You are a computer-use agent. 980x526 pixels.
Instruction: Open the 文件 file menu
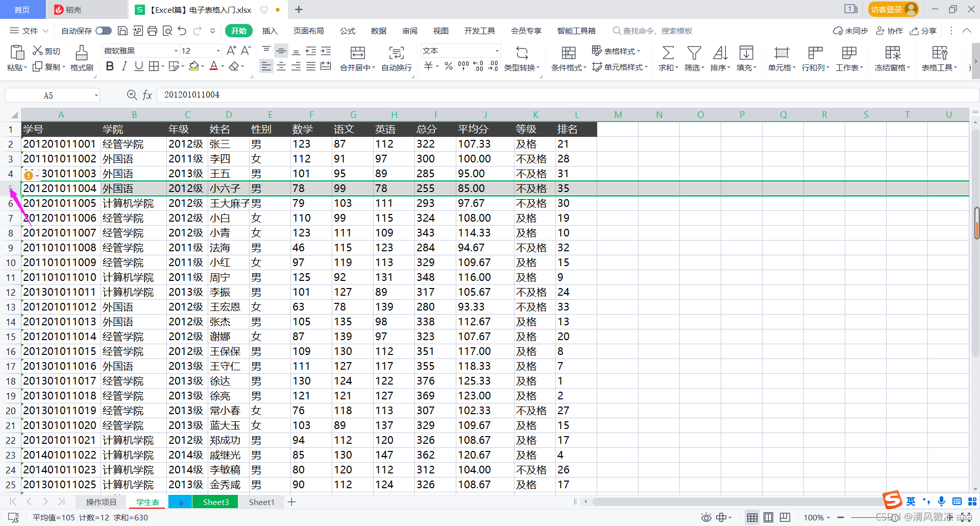[29, 31]
